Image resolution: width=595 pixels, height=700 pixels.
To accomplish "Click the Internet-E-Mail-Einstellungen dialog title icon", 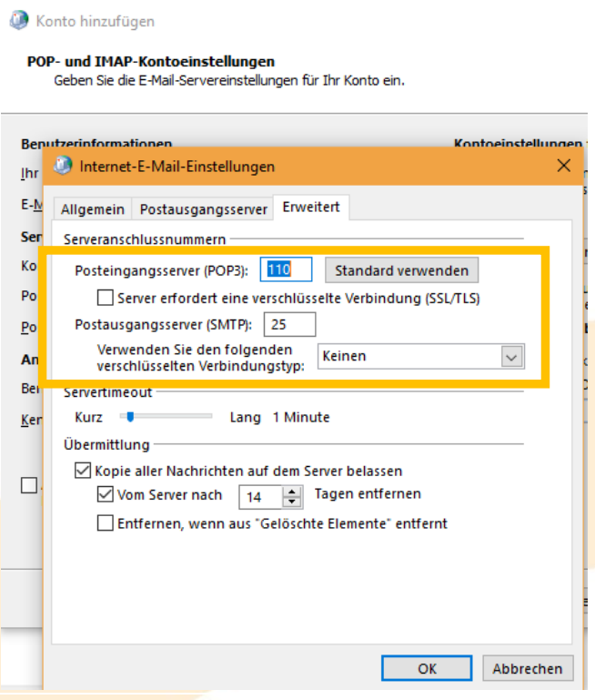I will (x=63, y=167).
